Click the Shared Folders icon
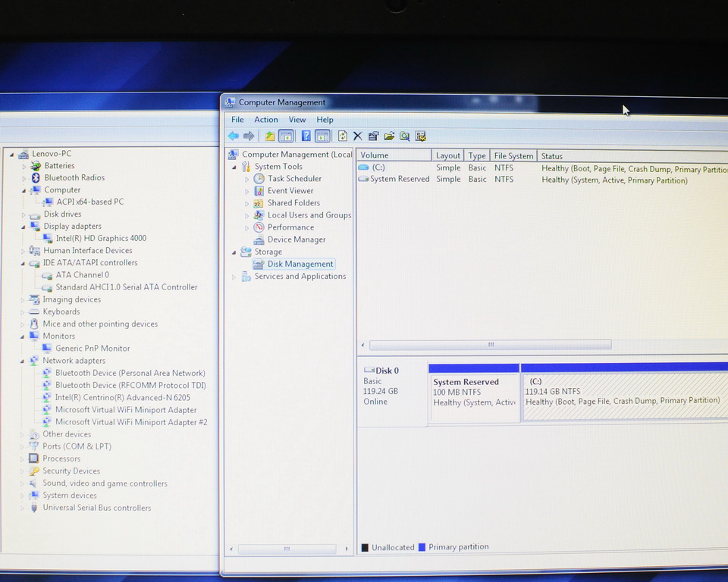The image size is (728, 582). pos(259,203)
